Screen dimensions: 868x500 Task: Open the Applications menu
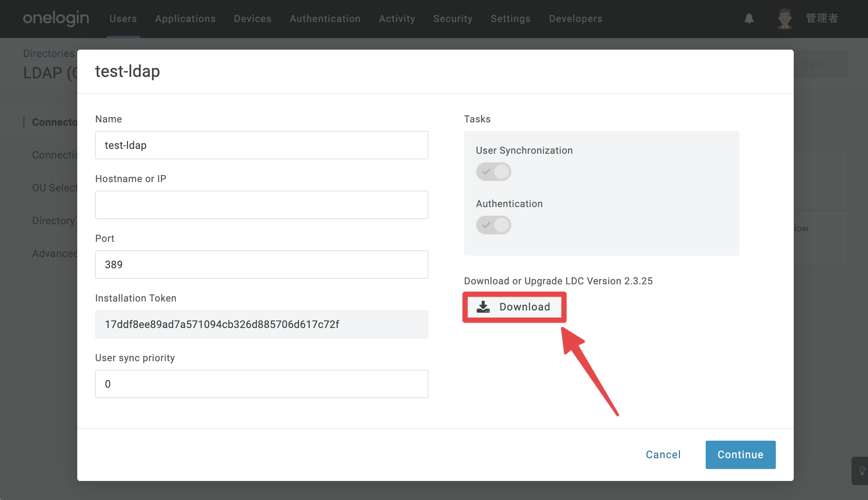(x=185, y=19)
